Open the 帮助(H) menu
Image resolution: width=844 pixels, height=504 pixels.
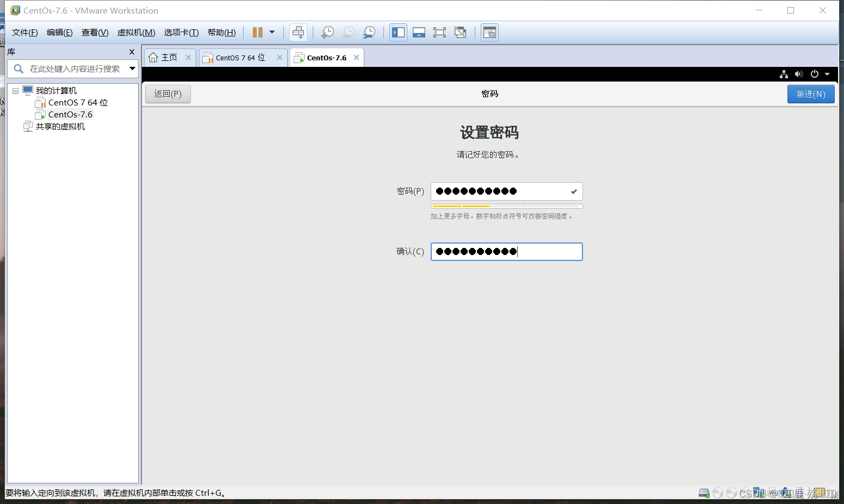(222, 33)
